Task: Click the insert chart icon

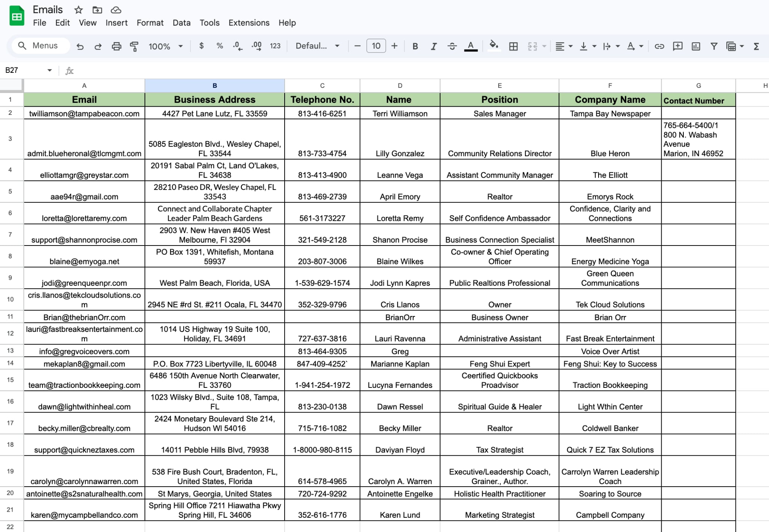Action: tap(696, 46)
